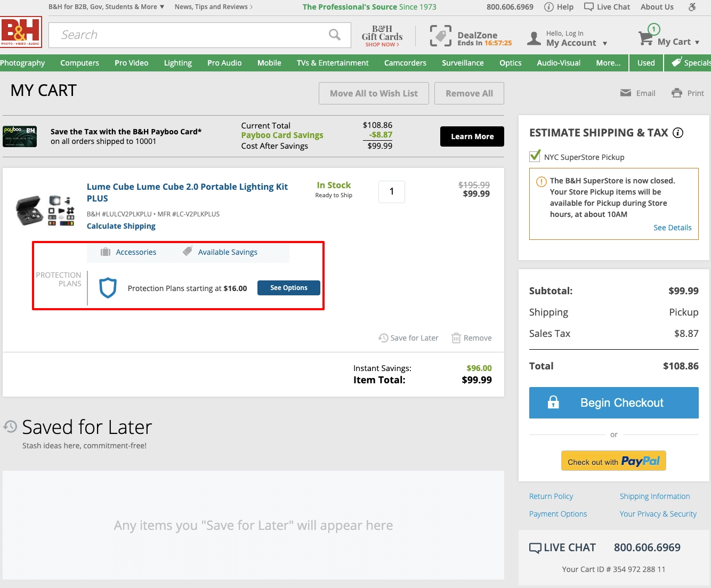Click the item quantity field
Viewport: 711px width, 588px height.
coord(391,192)
